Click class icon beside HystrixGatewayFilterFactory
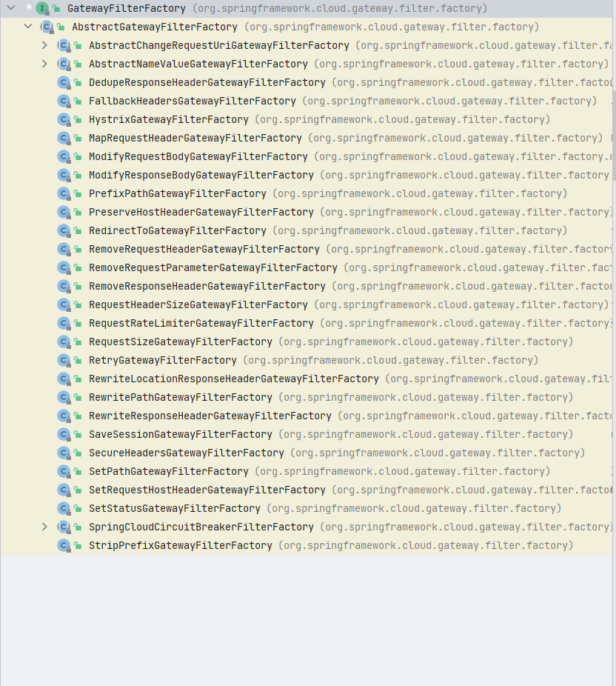This screenshot has width=616, height=686. [x=64, y=119]
